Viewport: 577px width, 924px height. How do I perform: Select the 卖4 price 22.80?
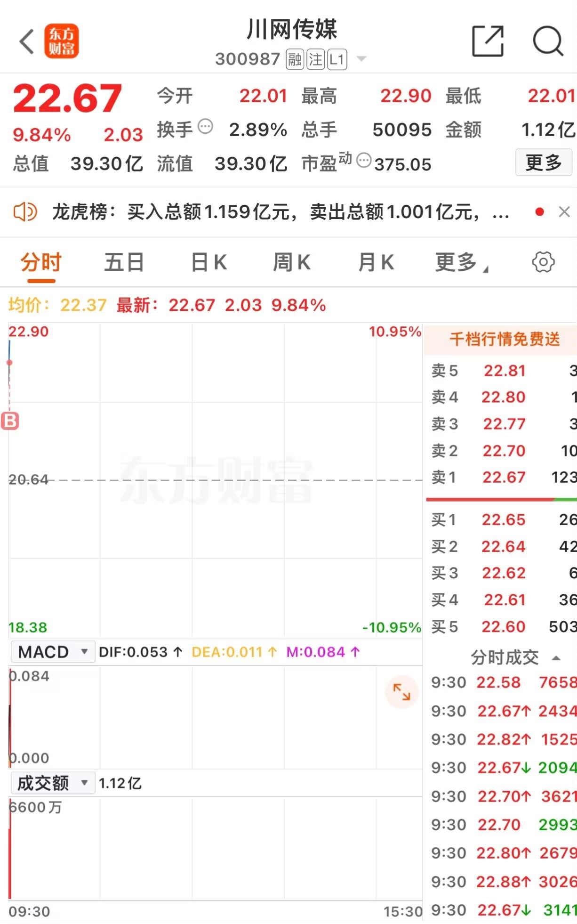pyautogui.click(x=503, y=397)
